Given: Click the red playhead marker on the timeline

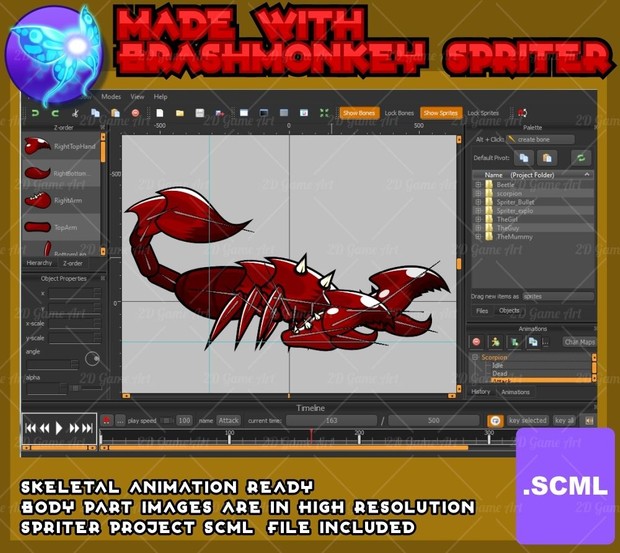Looking at the screenshot, I should point(311,436).
